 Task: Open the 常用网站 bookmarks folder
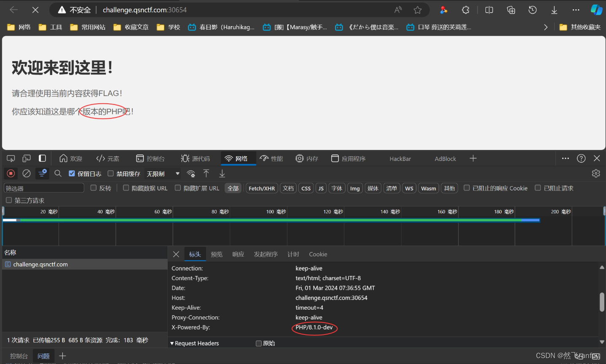[x=88, y=27]
